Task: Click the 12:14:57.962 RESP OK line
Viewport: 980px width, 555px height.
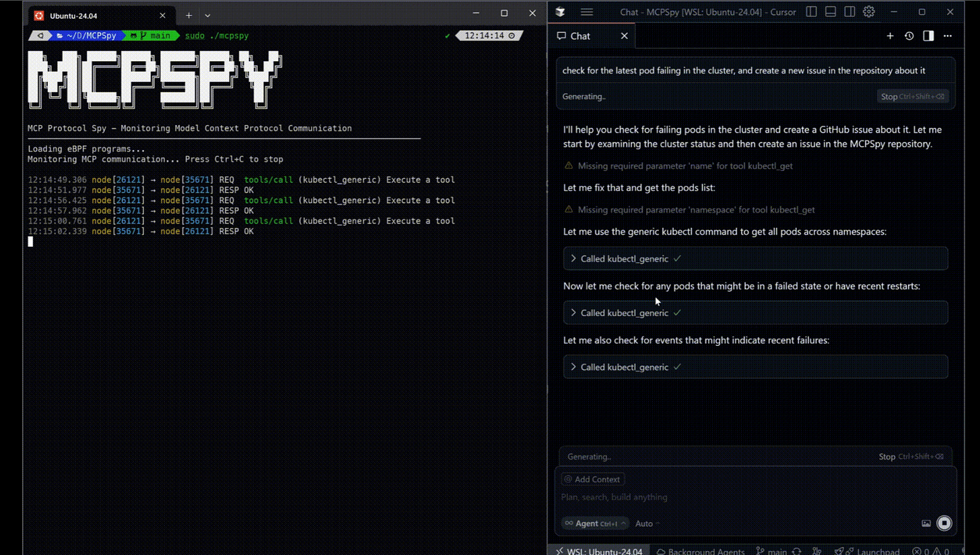Action: tap(141, 211)
